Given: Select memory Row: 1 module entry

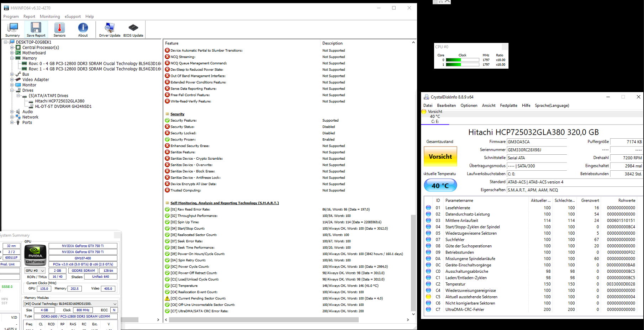Looking at the screenshot, I should 95,69.
